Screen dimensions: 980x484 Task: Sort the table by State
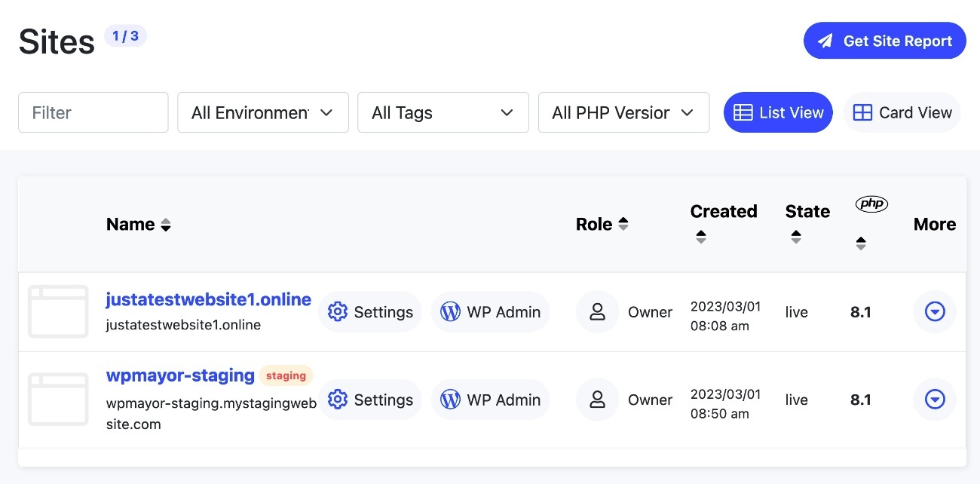[x=796, y=237]
